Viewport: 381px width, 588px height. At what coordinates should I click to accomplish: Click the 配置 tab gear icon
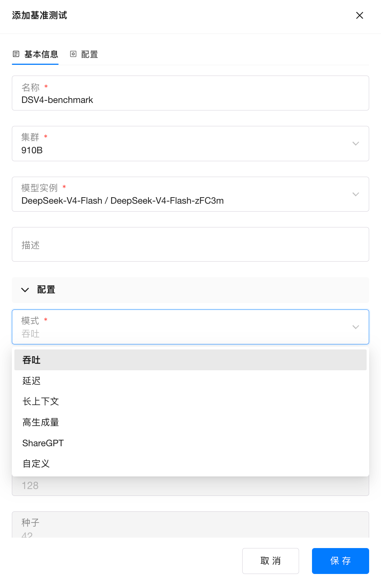coord(73,54)
